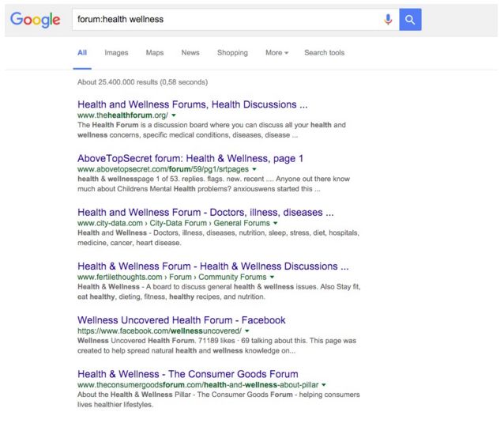Expand arrow beside theconsumergoodsforum.com URL
The image size is (504, 427).
[324, 385]
